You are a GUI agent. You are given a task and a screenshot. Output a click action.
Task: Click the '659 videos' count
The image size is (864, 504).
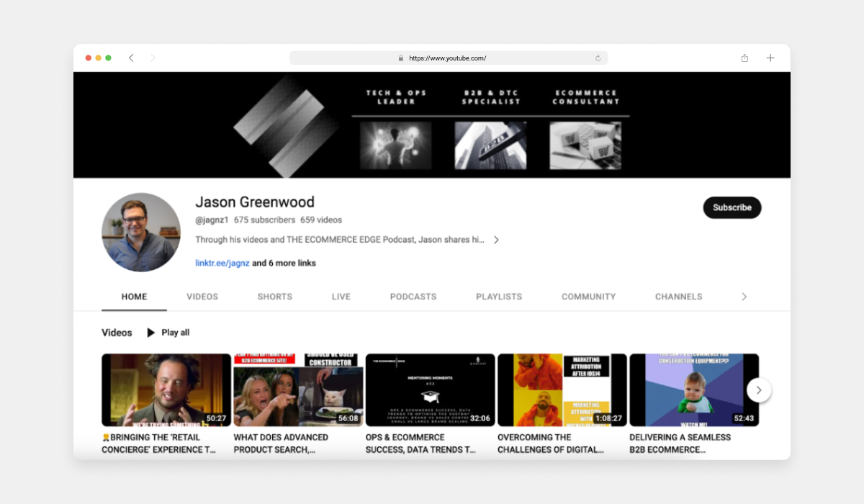coord(321,220)
